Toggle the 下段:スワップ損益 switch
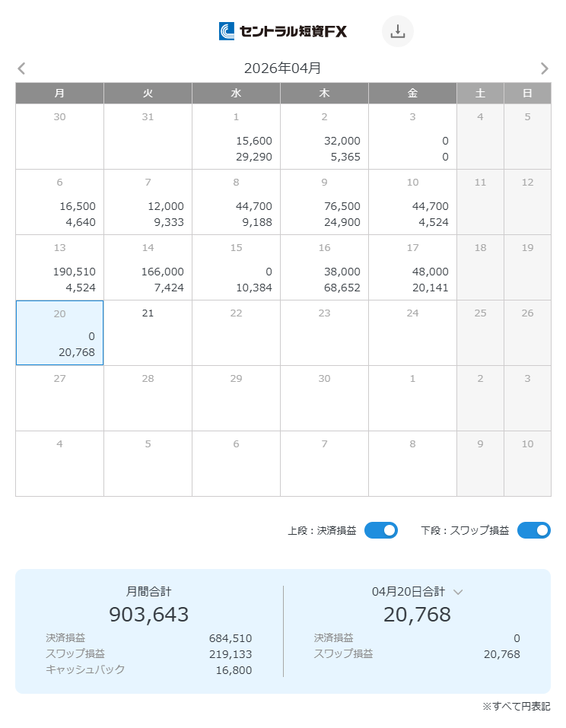Image resolution: width=566 pixels, height=728 pixels. 533,530
